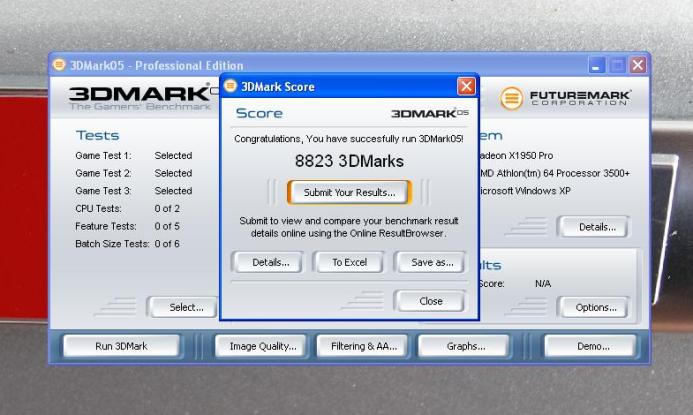Click the 3DMark Score dialog title icon
Image resolution: width=693 pixels, height=415 pixels.
click(x=230, y=86)
